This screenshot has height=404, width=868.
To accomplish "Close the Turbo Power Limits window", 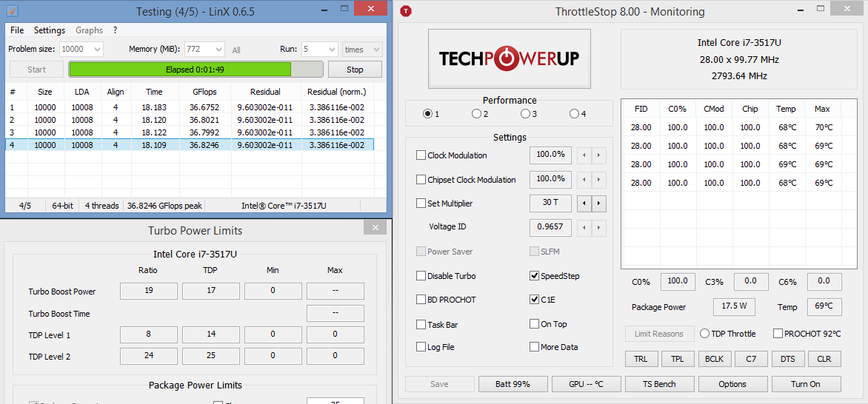I will point(375,228).
